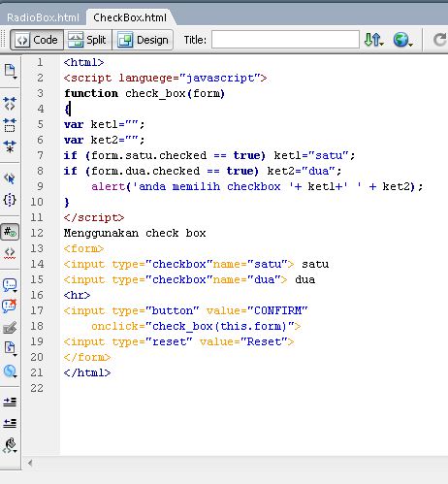Viewport: 448px width, 484px height.
Task: Open the RadioBox.html tab
Action: click(43, 17)
